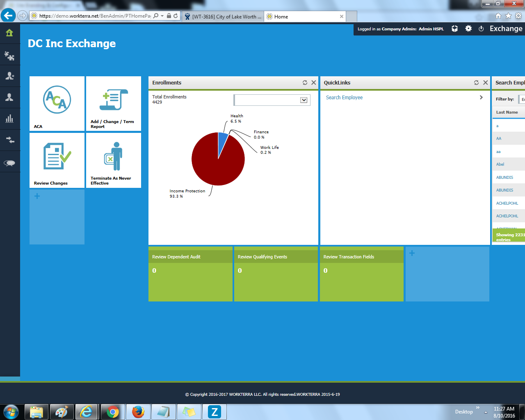Click the Home icon in left sidebar
Screen dimensions: 525x420
point(9,33)
